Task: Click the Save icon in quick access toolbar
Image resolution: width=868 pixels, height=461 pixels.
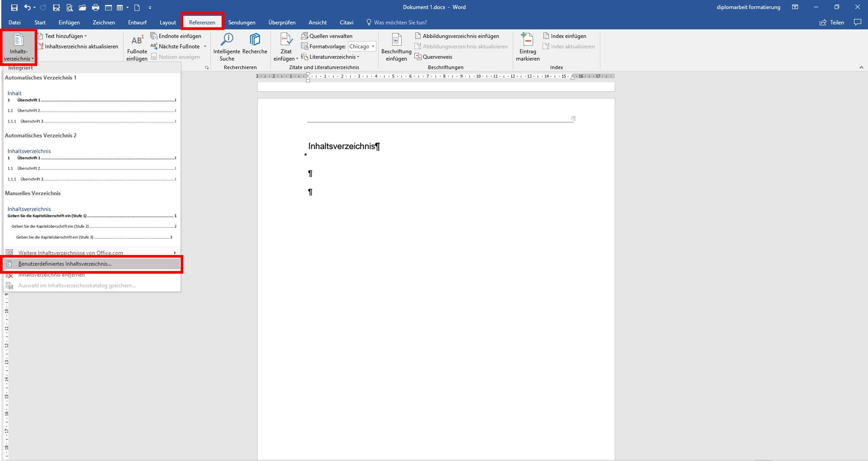Action: tap(14, 7)
